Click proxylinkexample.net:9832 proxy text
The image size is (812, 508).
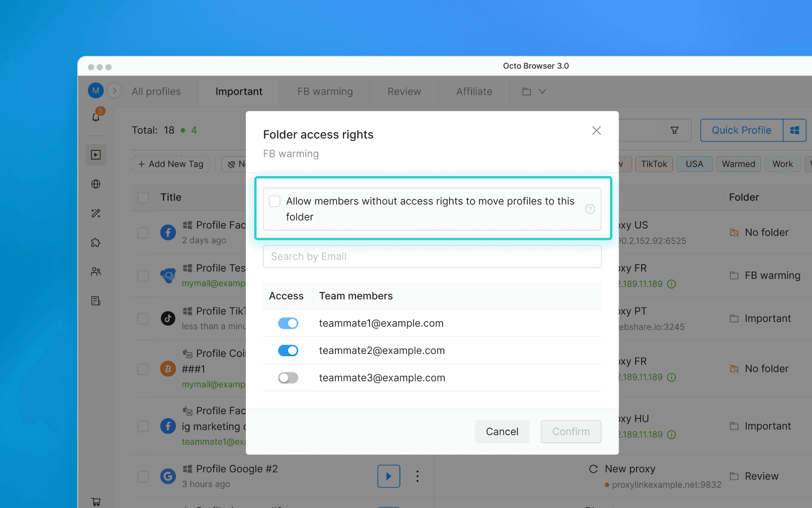pyautogui.click(x=667, y=485)
